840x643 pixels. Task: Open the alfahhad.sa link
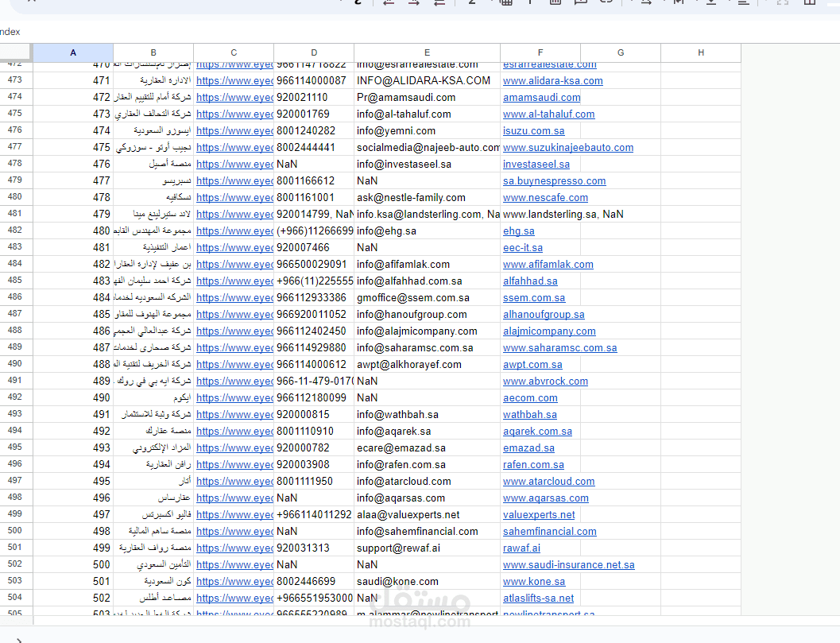pos(530,281)
